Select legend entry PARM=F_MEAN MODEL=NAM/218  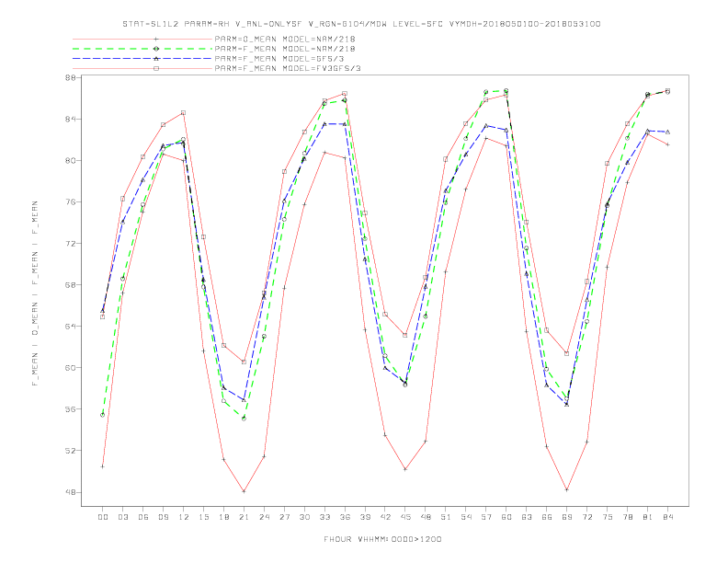point(285,49)
